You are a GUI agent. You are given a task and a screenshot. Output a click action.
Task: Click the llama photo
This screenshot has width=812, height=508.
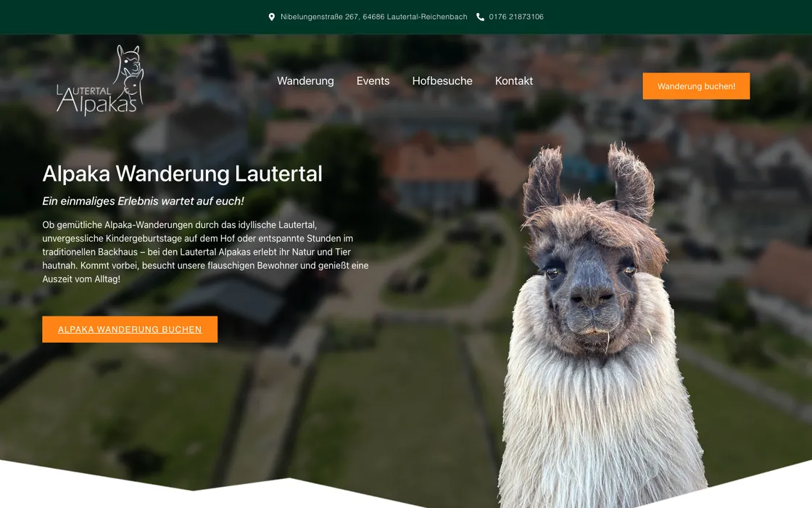pos(601,326)
